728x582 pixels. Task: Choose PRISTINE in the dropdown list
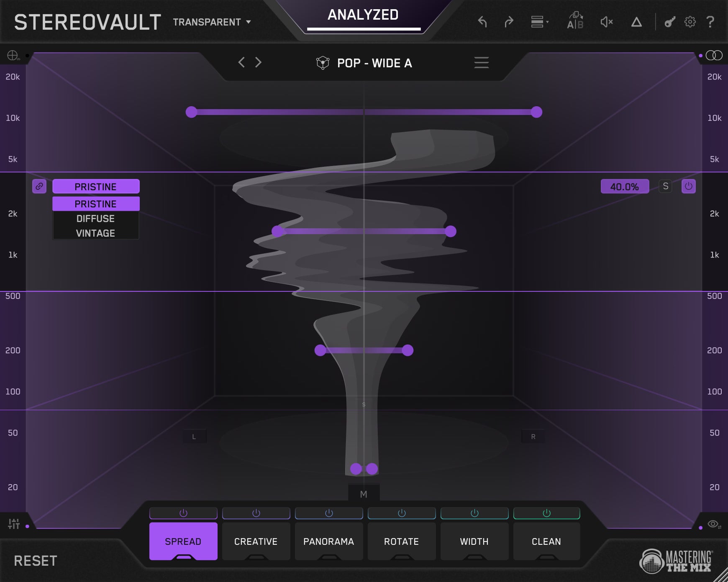pos(96,204)
